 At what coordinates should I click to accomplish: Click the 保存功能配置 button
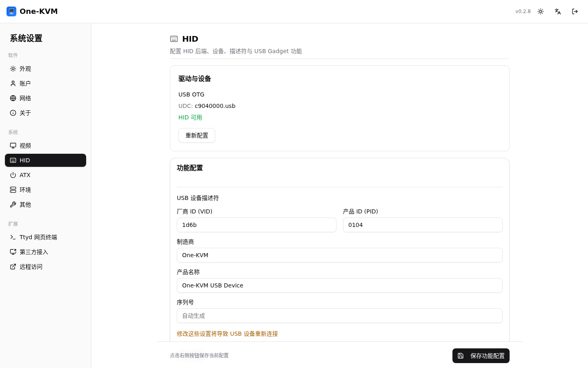[x=481, y=356]
